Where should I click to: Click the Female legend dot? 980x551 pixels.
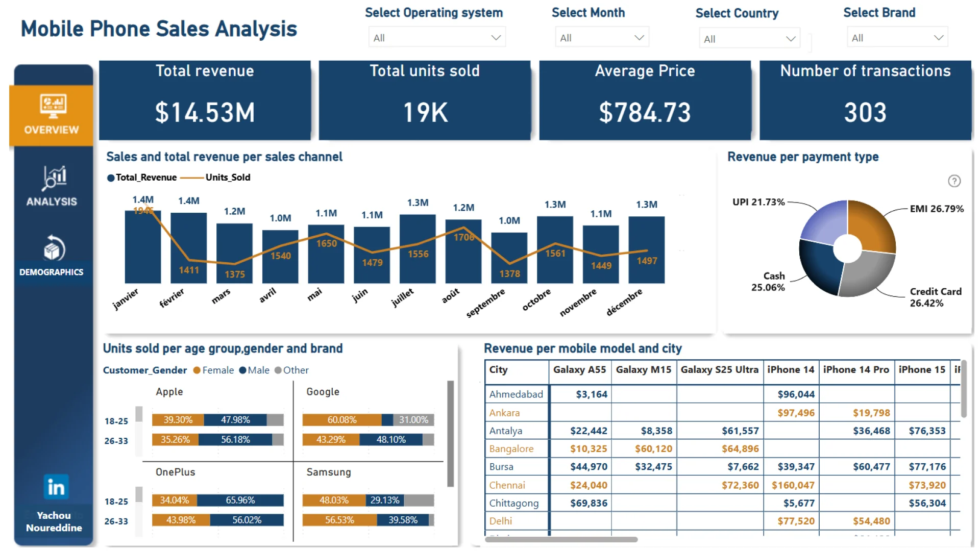(x=197, y=370)
